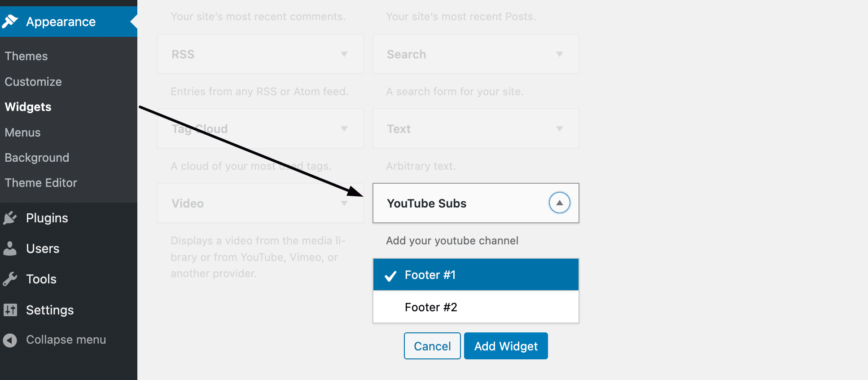This screenshot has width=868, height=380.
Task: Click the Plugins plug icon
Action: coord(11,218)
